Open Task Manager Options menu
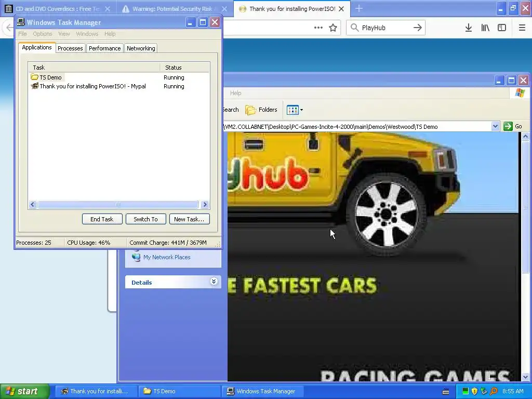This screenshot has width=532, height=399. pos(43,34)
